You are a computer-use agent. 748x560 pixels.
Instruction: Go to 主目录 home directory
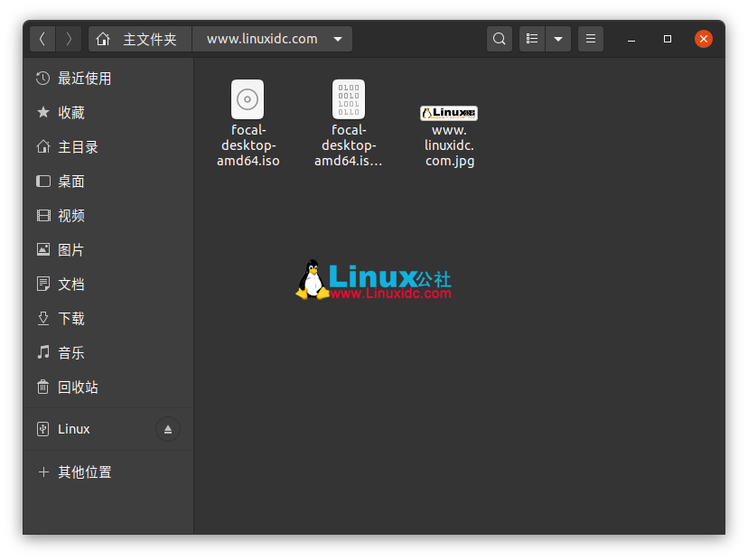tap(78, 147)
